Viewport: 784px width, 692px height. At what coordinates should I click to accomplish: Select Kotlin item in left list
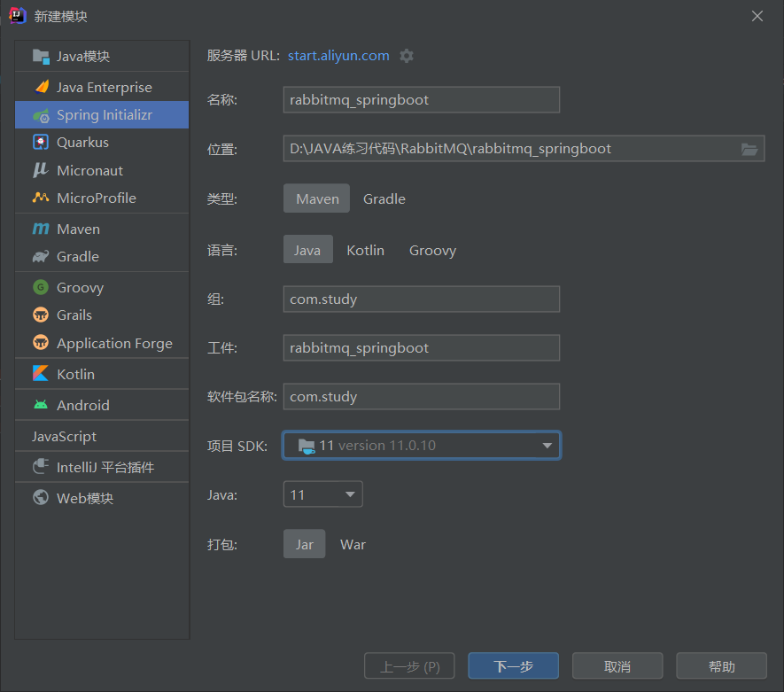(102, 374)
